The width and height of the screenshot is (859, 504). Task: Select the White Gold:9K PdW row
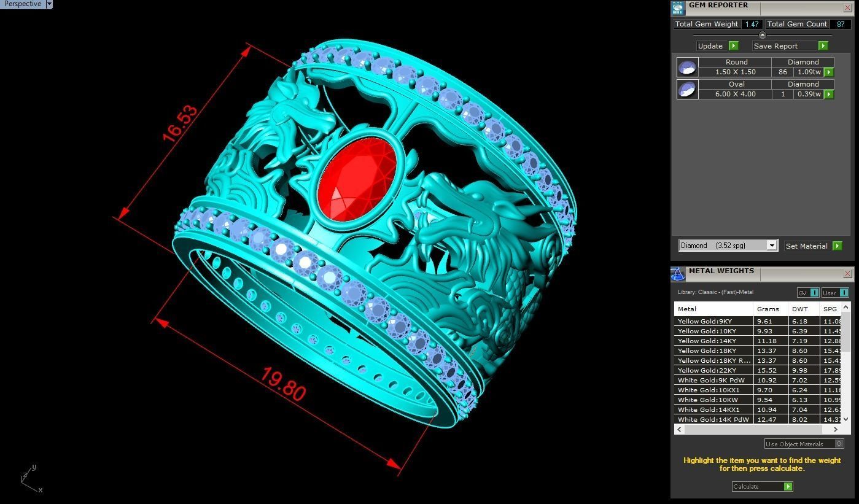point(757,380)
